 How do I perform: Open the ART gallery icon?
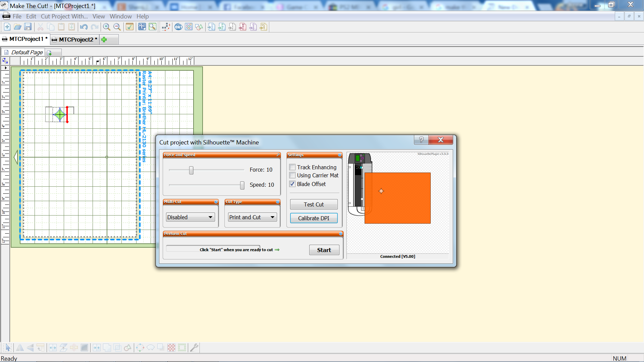click(x=178, y=27)
